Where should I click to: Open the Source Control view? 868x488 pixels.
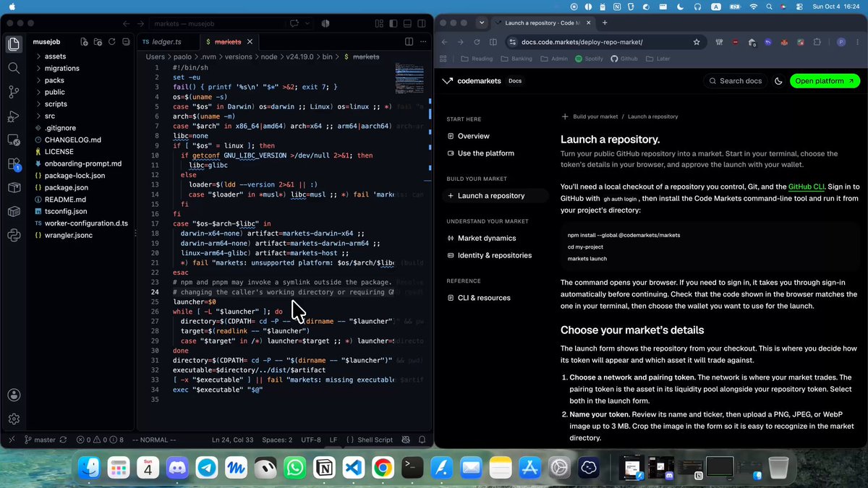14,92
